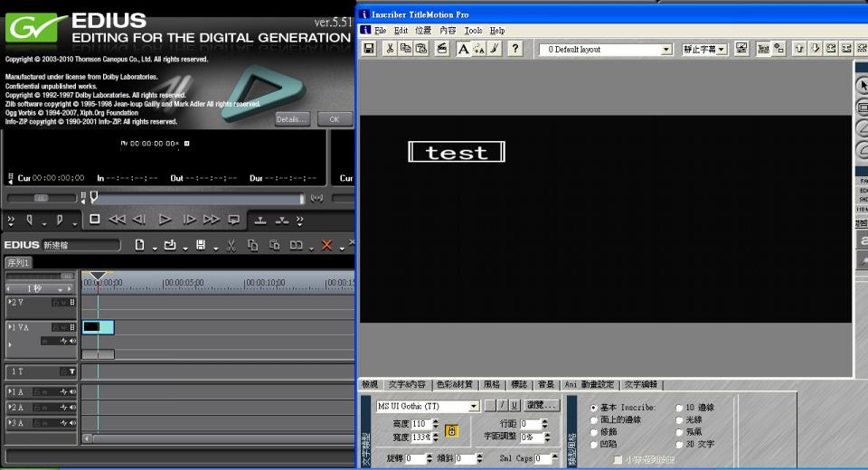Screen dimensions: 868x470
Task: Click rewind button in EDIUS player
Action: (x=117, y=220)
